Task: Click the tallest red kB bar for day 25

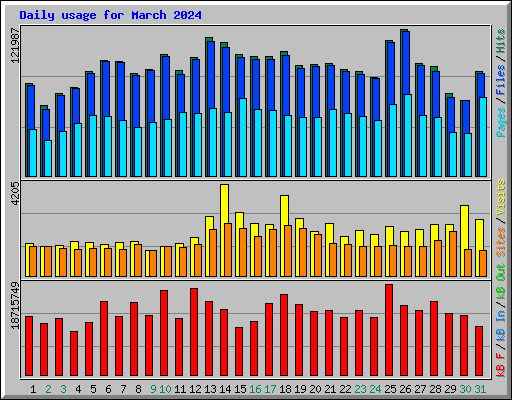Action: pyautogui.click(x=389, y=330)
